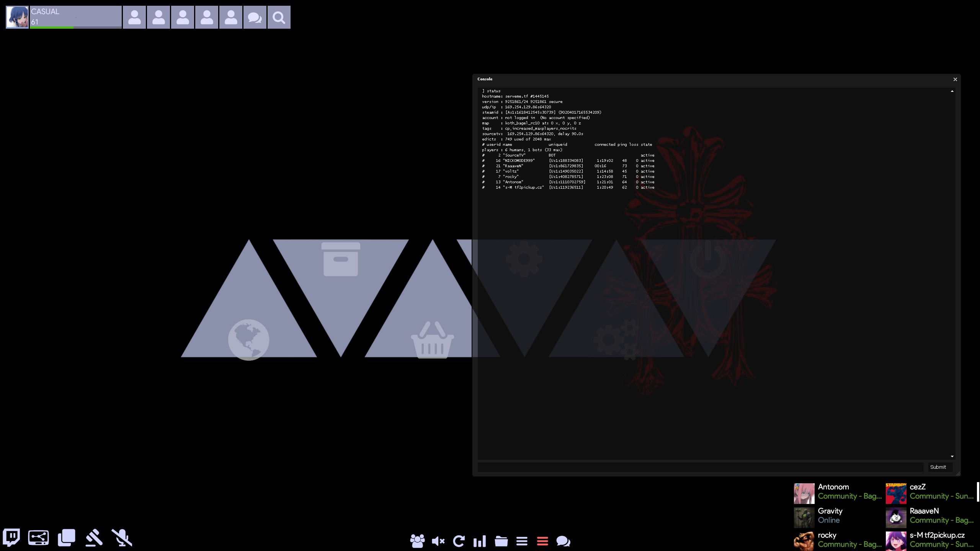This screenshot has height=551, width=980.
Task: Click the CASUAL 61 rank progress bar
Action: [75, 17]
